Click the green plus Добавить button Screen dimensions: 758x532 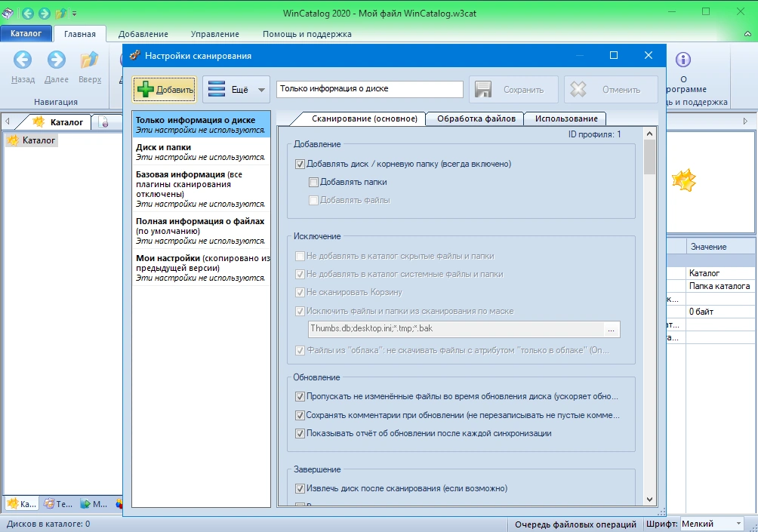(165, 89)
